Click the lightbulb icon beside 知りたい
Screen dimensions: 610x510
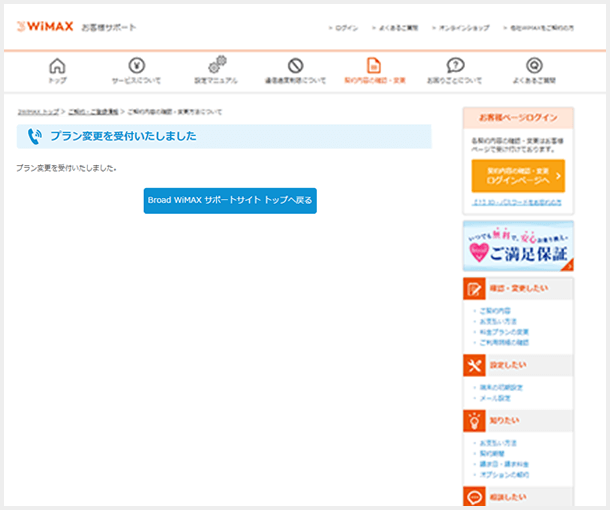(474, 420)
